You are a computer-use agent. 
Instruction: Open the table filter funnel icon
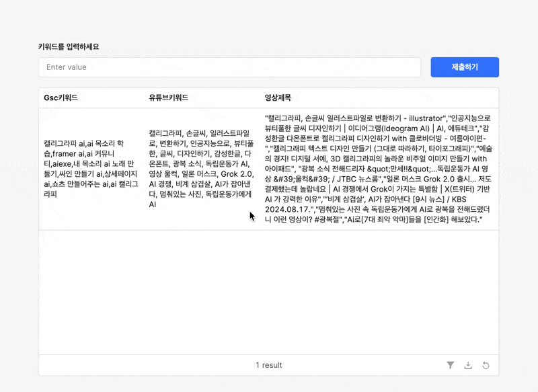(x=451, y=365)
